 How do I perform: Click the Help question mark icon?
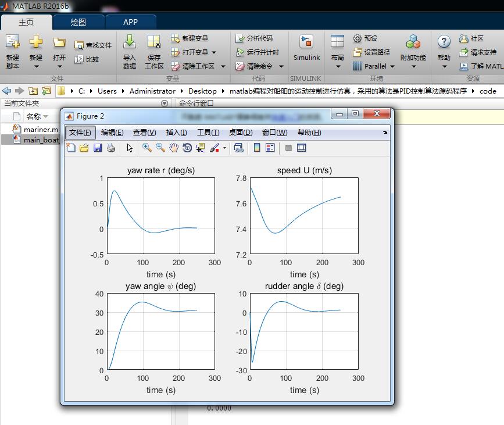[x=444, y=41]
